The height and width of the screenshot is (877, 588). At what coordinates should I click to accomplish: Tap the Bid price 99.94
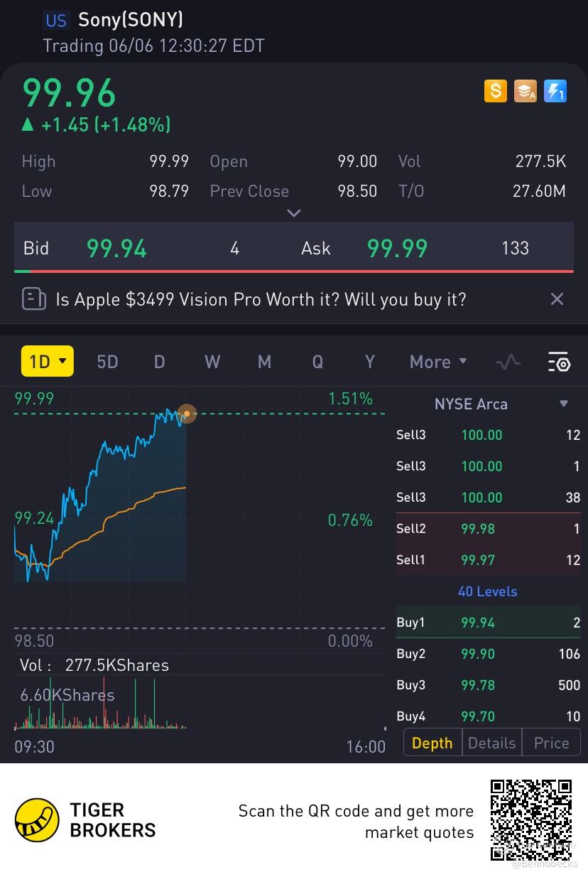[116, 248]
